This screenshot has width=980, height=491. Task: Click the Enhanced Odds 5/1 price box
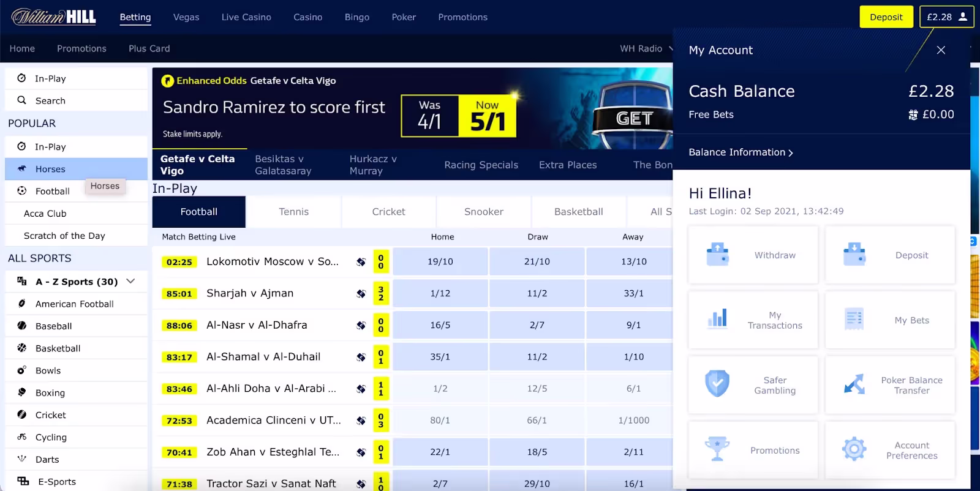[487, 116]
